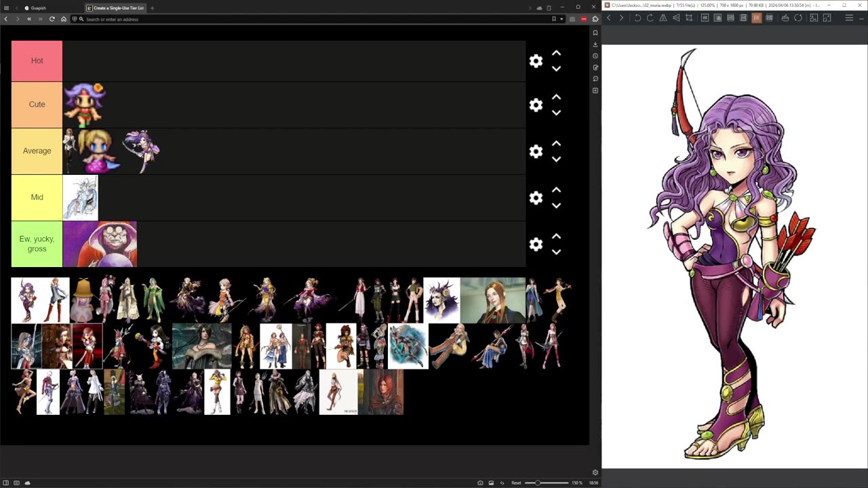Open the browser extensions puzzle icon

coord(595,19)
